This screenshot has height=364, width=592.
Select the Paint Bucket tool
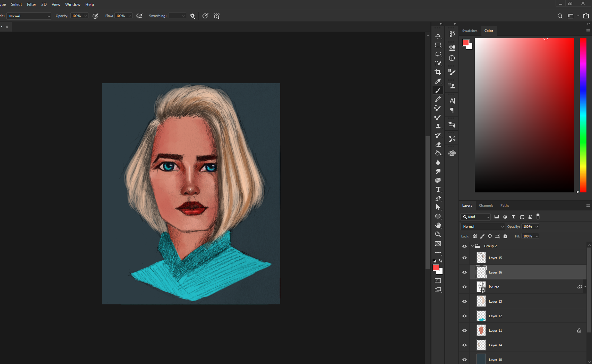click(438, 153)
